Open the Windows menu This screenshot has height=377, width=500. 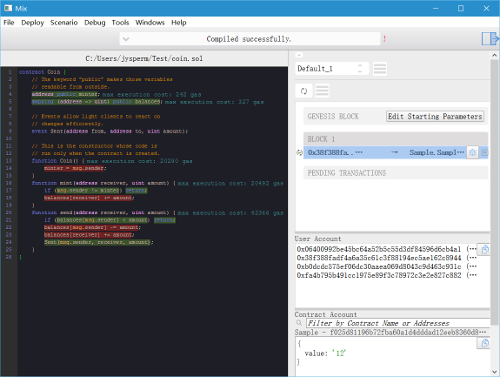pyautogui.click(x=150, y=22)
